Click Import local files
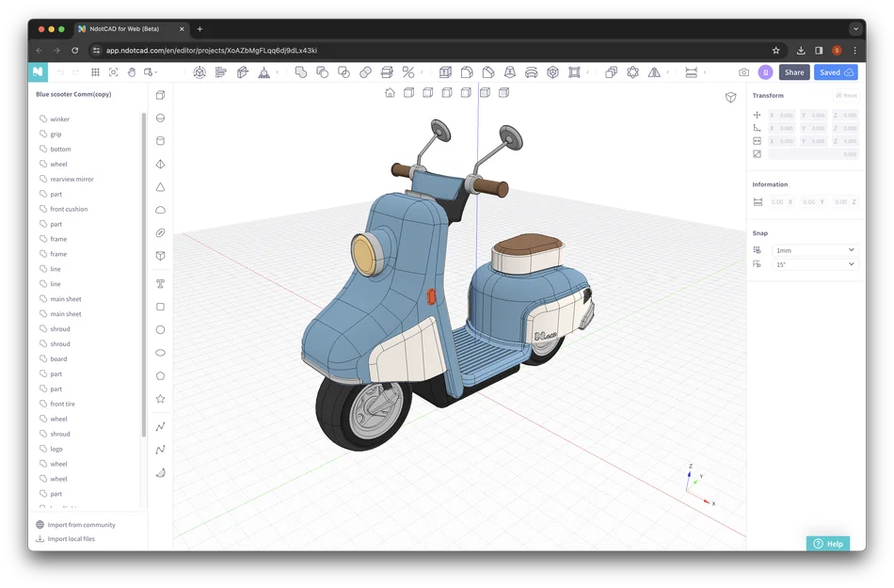 pos(66,539)
